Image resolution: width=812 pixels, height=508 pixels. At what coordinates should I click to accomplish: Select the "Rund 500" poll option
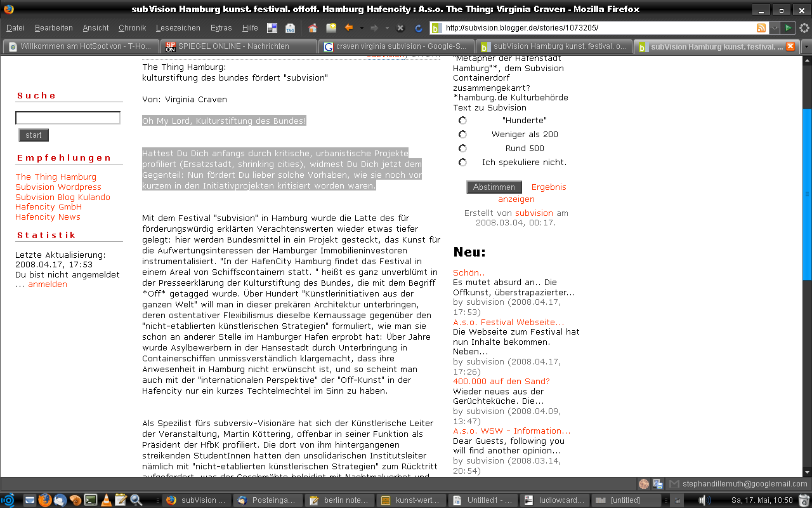click(462, 149)
